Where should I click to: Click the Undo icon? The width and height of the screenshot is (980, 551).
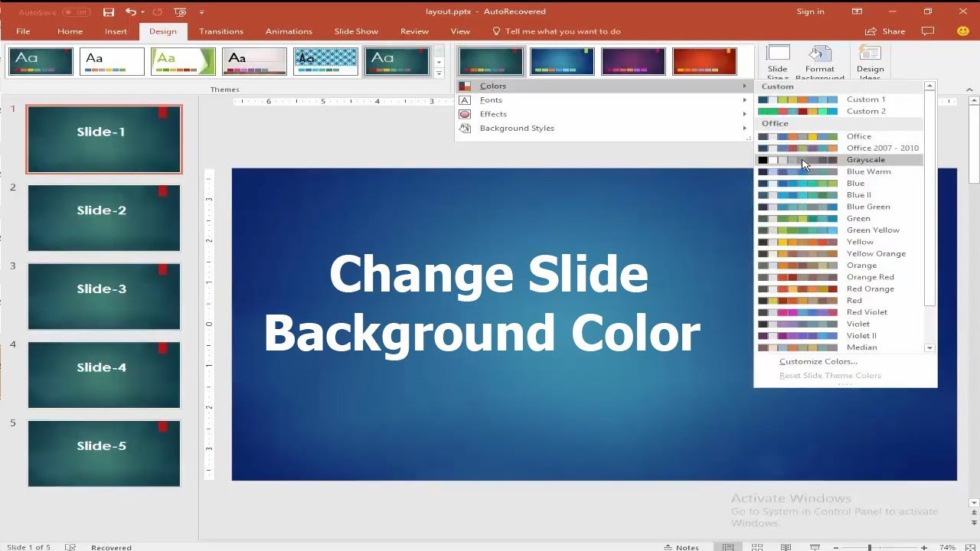point(129,11)
